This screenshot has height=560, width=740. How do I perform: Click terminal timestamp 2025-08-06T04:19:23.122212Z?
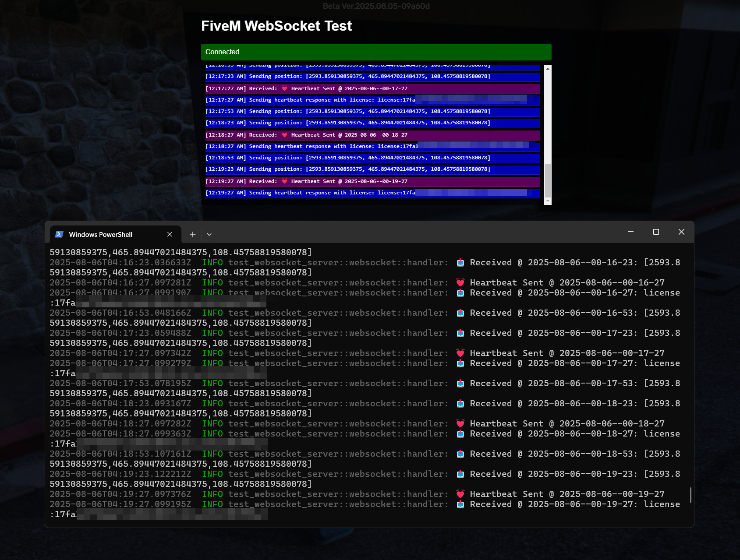click(x=120, y=474)
